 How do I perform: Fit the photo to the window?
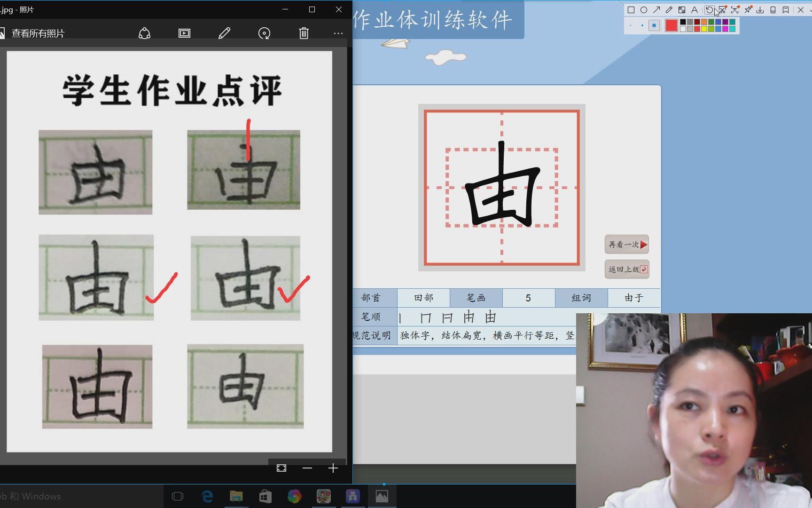click(x=281, y=468)
